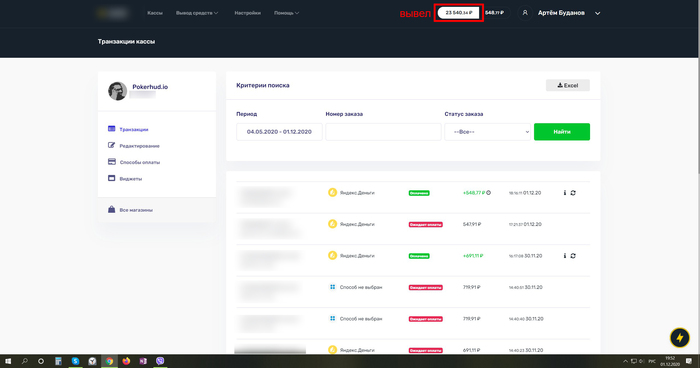Click the refresh icon in +691,11 ₽ row

pyautogui.click(x=573, y=256)
